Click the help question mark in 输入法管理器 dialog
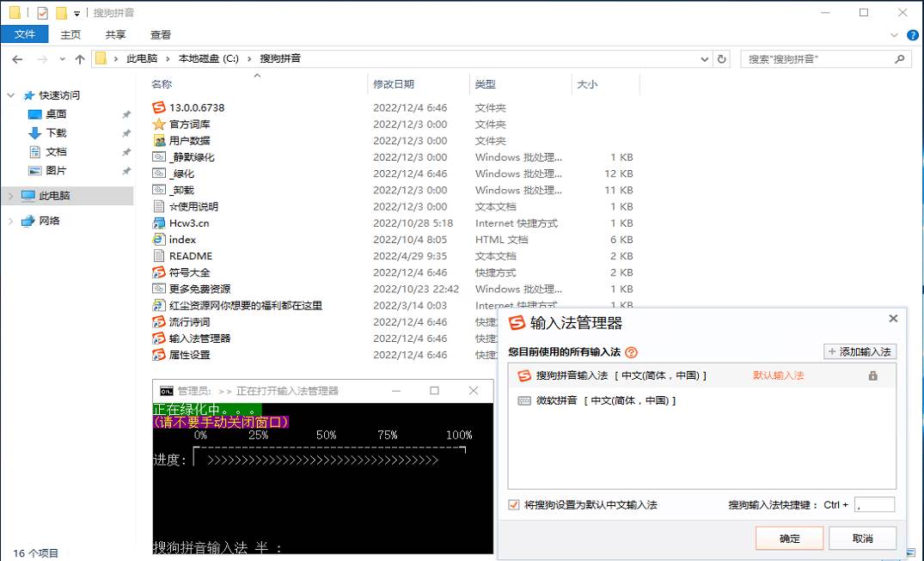Screen dimensions: 924x561 (631, 352)
